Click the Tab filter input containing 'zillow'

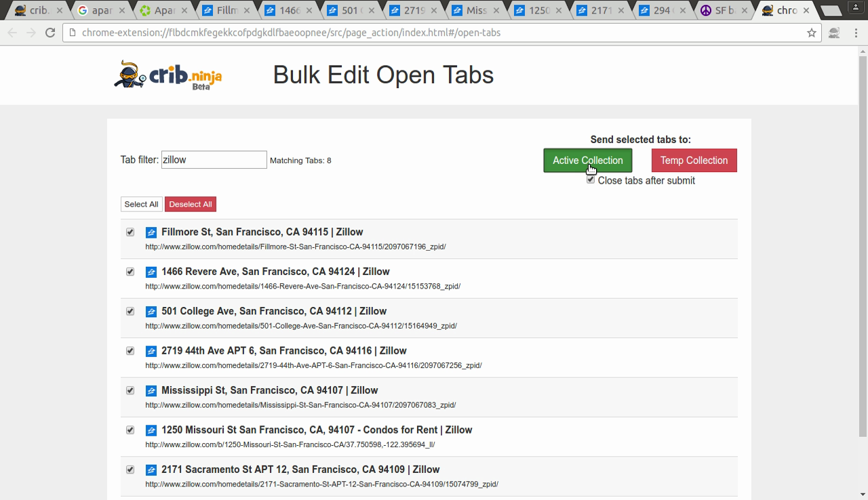click(x=214, y=160)
